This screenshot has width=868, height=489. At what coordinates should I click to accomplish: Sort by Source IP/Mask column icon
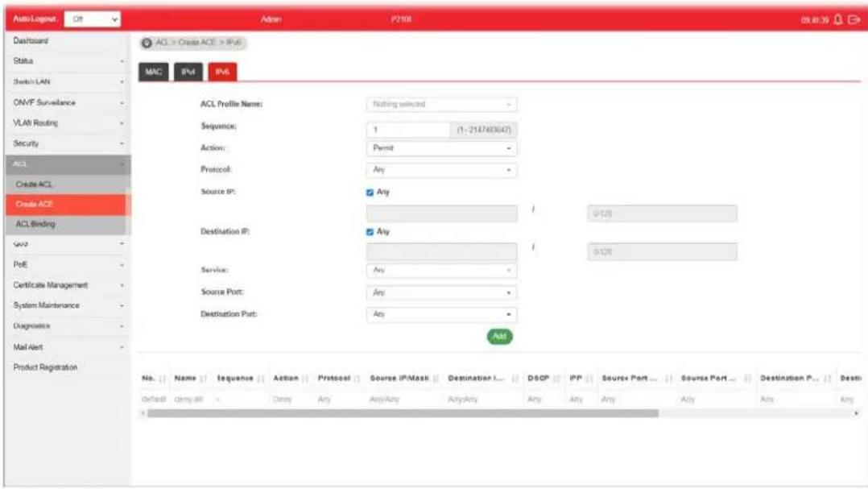click(436, 379)
